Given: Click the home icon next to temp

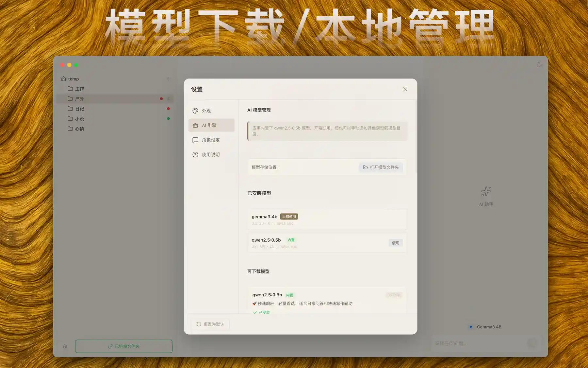Looking at the screenshot, I should (x=63, y=79).
